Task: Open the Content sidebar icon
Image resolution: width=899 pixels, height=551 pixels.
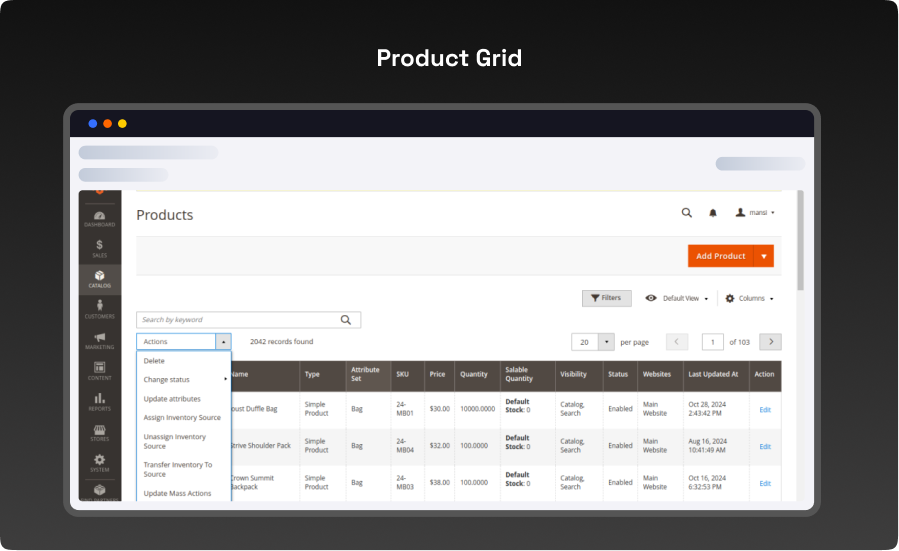Action: pyautogui.click(x=99, y=371)
